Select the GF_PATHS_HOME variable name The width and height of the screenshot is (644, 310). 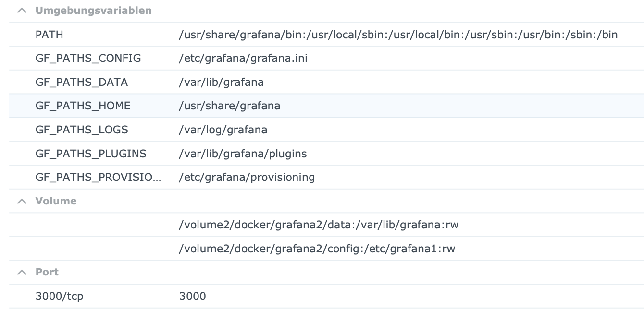(83, 106)
